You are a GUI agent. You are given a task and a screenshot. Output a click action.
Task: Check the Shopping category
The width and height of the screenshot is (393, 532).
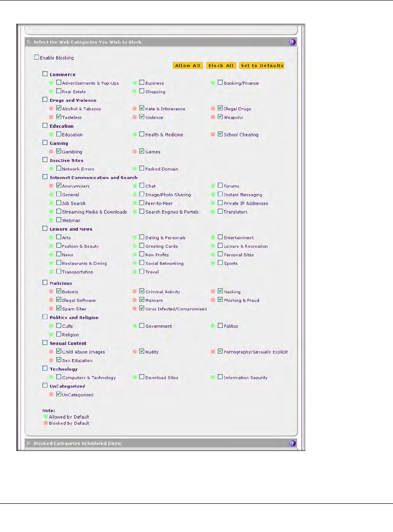(142, 91)
